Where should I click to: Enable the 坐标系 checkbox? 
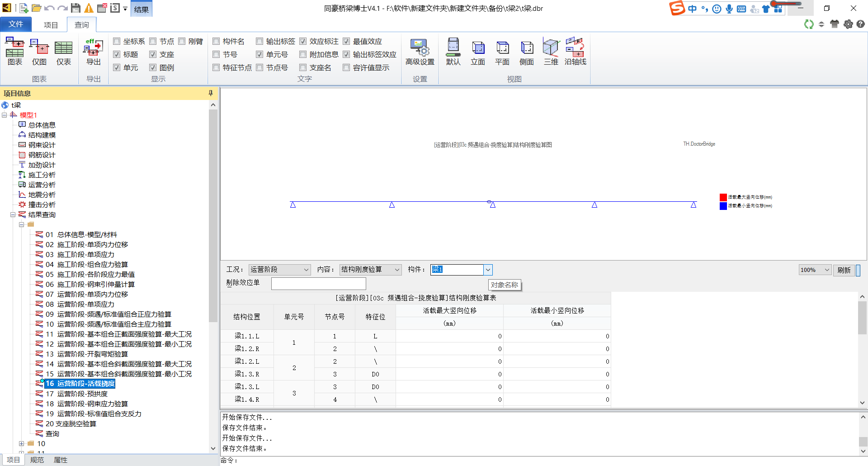coord(117,42)
